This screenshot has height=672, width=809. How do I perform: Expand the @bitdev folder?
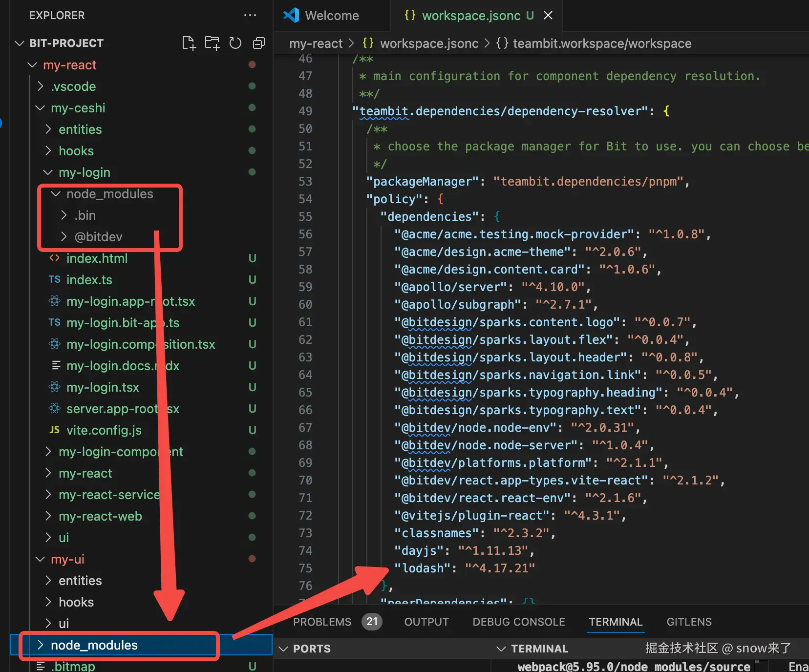[x=64, y=236]
